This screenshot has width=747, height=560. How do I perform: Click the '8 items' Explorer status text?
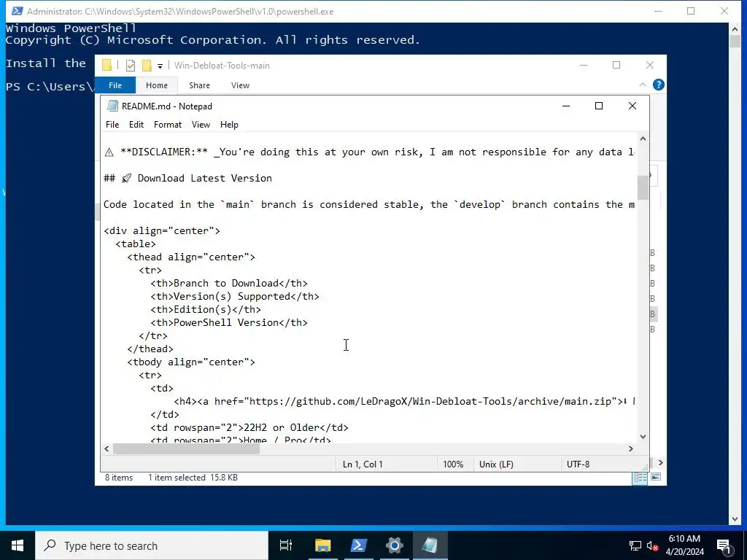coord(119,477)
